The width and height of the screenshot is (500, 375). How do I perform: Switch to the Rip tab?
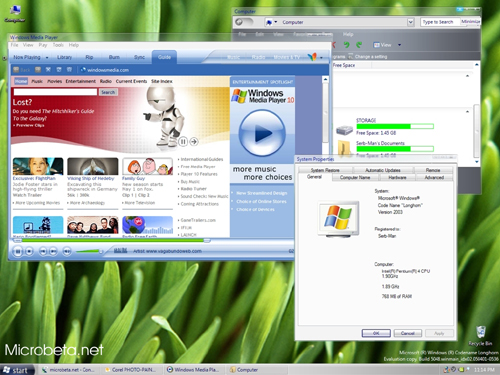pos(89,57)
